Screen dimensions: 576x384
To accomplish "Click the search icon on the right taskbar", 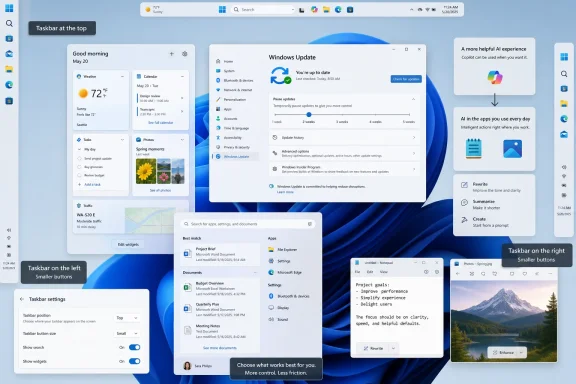I will click(564, 74).
